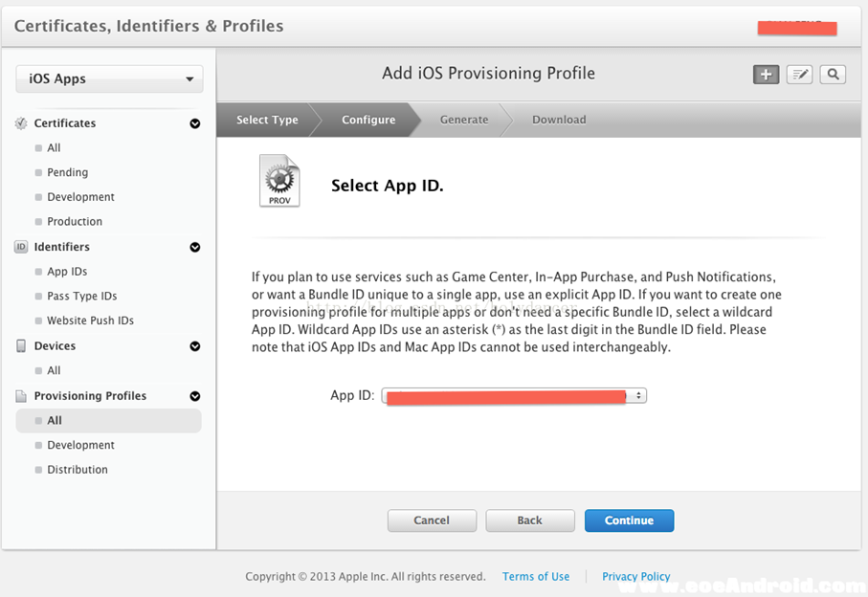Click the search magnifier icon
The image size is (868, 597).
833,75
